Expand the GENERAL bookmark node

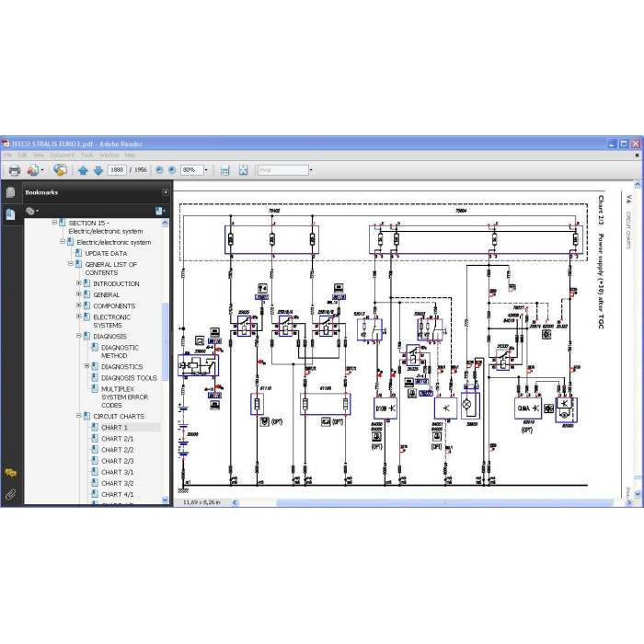point(79,294)
